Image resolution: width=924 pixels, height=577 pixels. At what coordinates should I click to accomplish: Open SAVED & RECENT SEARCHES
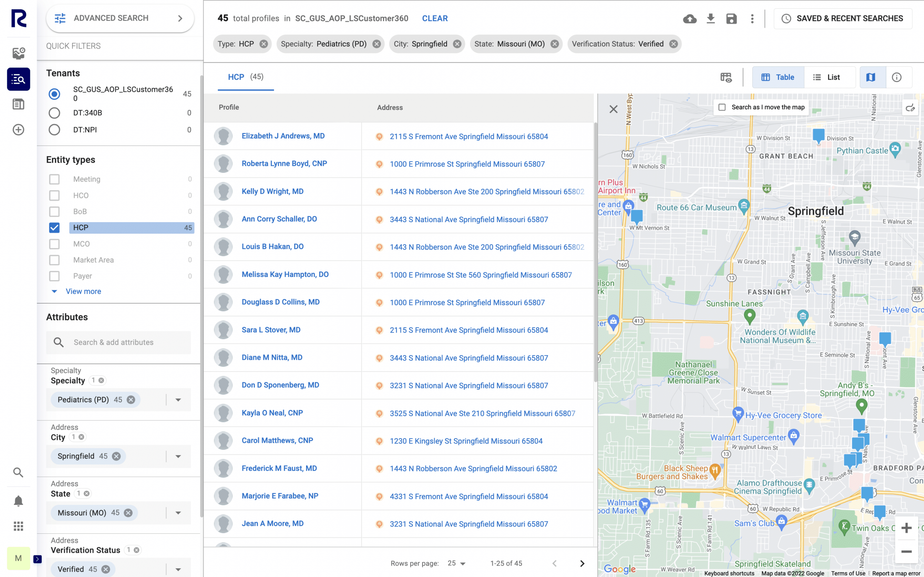pos(842,18)
